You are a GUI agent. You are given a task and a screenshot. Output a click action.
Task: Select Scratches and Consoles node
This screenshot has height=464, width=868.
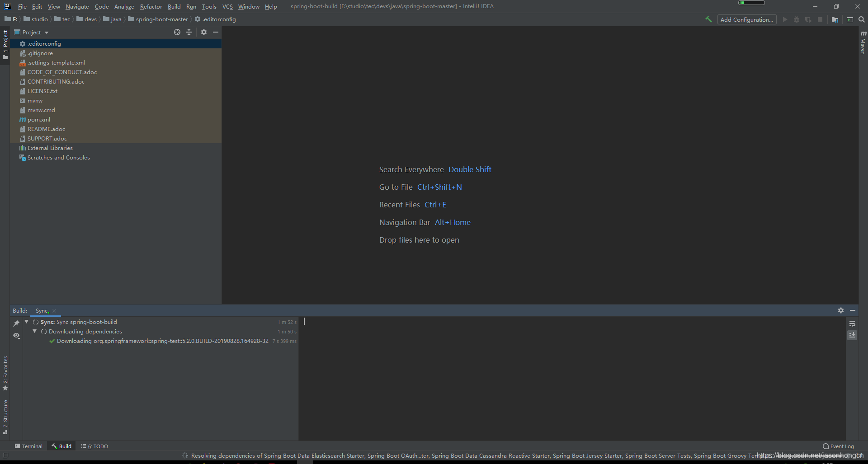116,158
